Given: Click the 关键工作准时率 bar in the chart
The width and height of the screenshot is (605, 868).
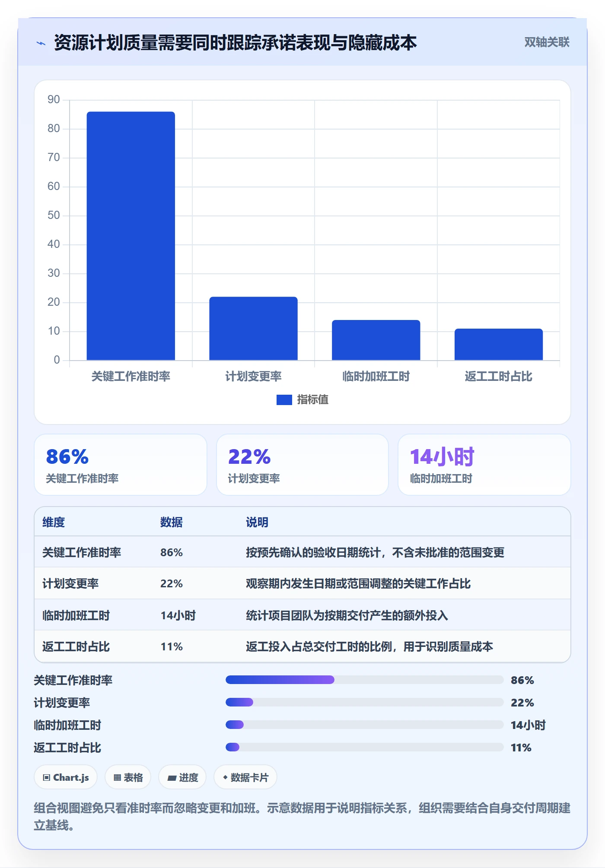Looking at the screenshot, I should pos(131,236).
